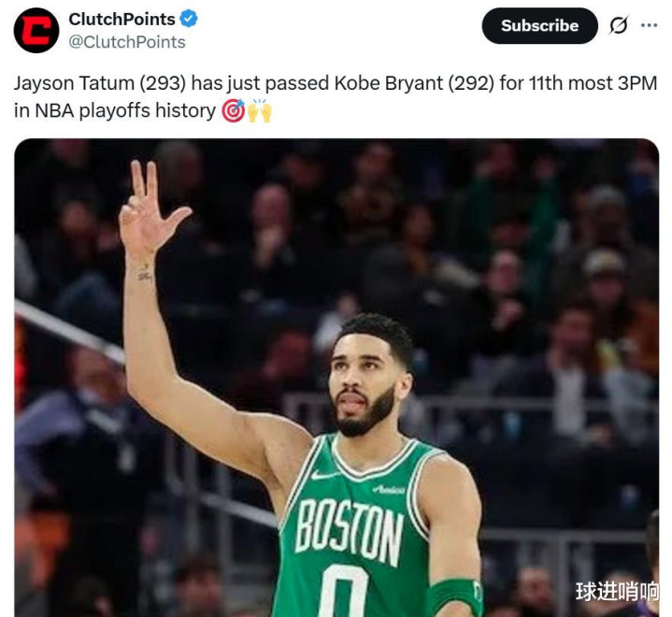672x617 pixels.
Task: Open the ClutchPoints profile avatar
Action: coord(36,30)
